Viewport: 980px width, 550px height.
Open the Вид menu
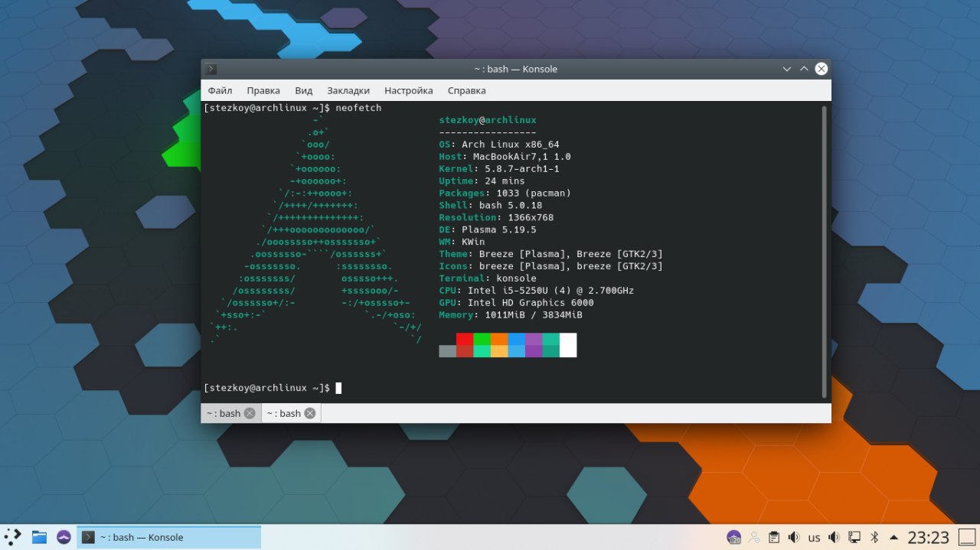click(303, 90)
